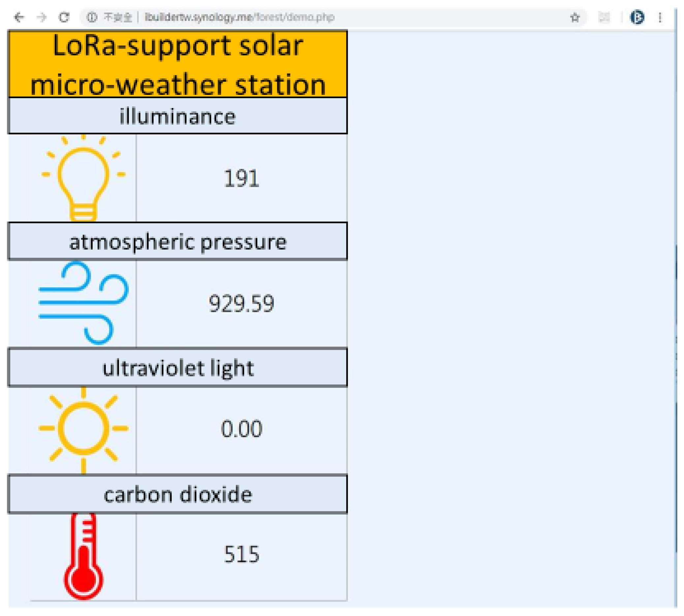Bookmark this page with the star
The height and width of the screenshot is (616, 684).
[575, 17]
